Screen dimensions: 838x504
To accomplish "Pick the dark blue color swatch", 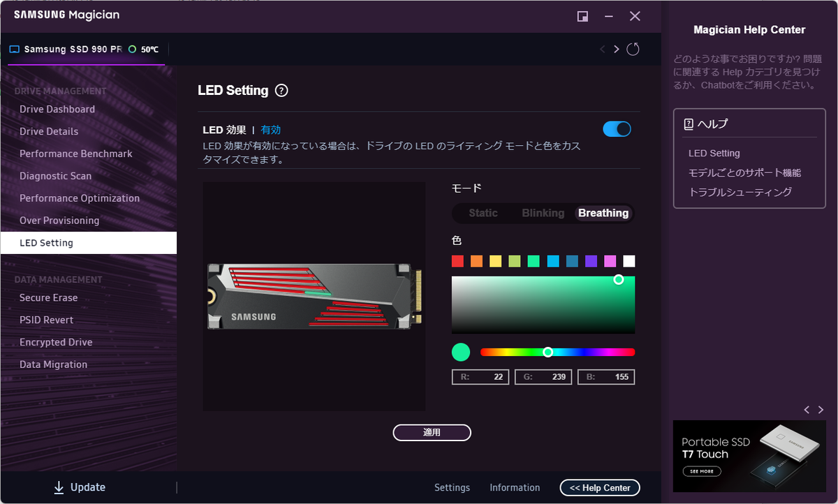I will click(572, 261).
